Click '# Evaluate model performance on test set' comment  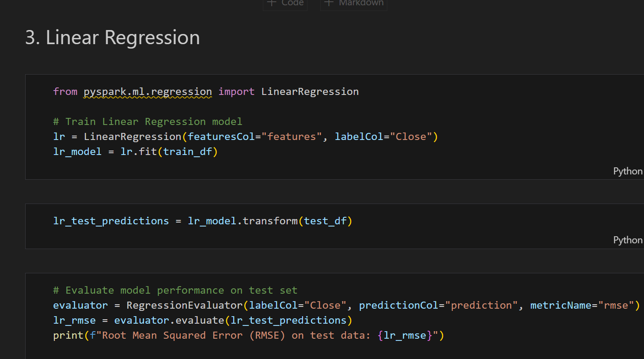tap(175, 291)
